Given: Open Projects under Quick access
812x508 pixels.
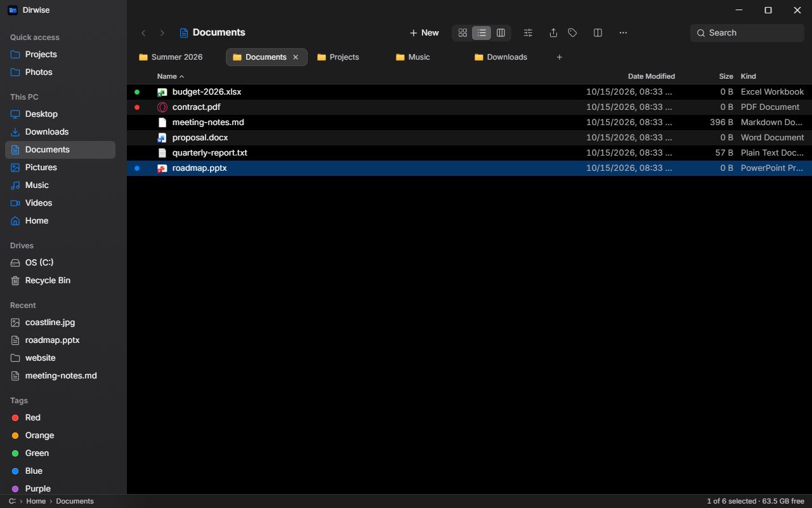Looking at the screenshot, I should pos(60,55).
